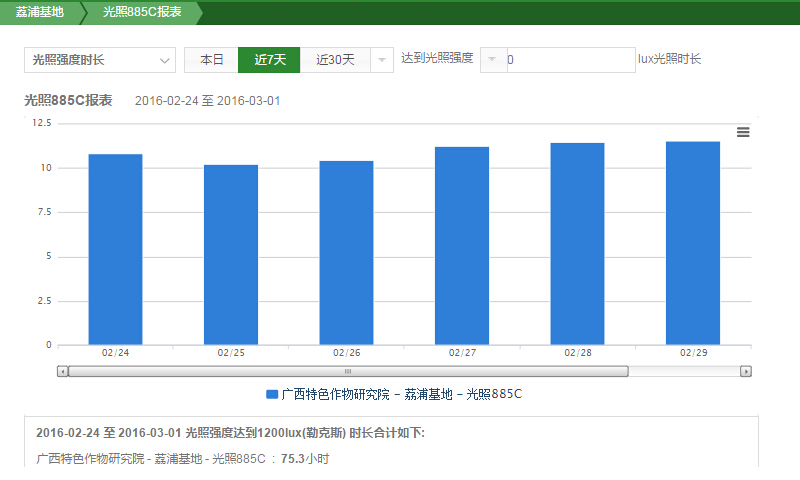Click the 02/26 bar in chart
Viewport: 800px width, 480px height.
[x=346, y=253]
